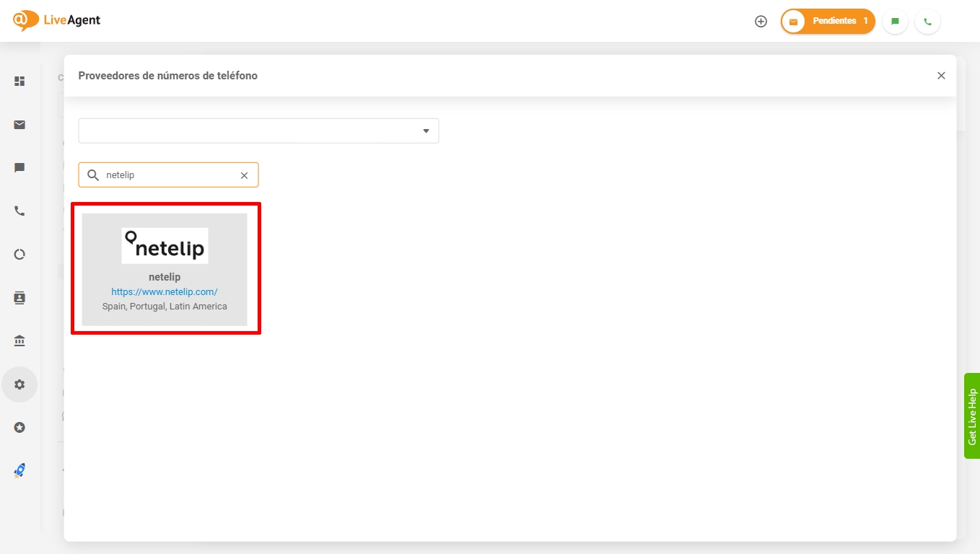Image resolution: width=980 pixels, height=554 pixels.
Task: Open the Configuration gear icon in sidebar
Action: coord(19,384)
